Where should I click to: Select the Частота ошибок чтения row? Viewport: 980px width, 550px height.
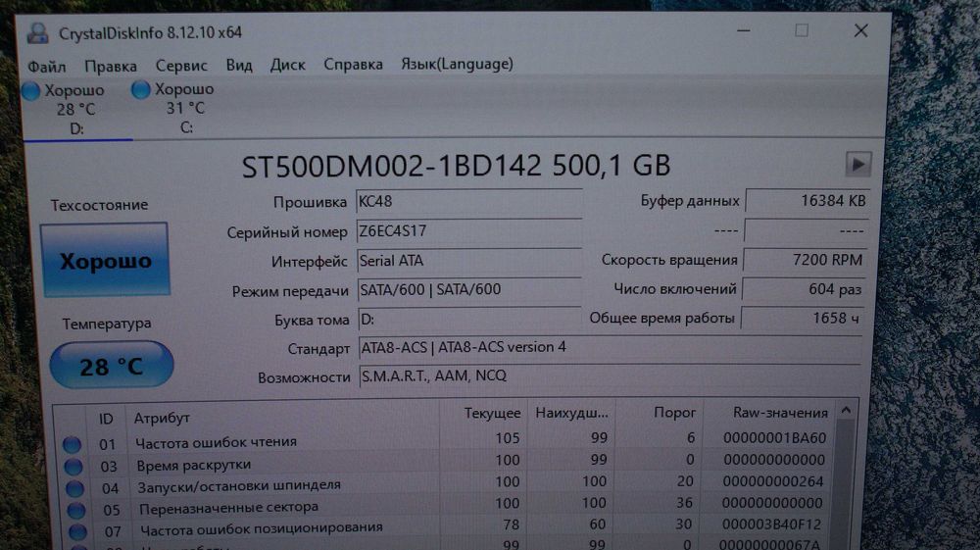(445, 440)
